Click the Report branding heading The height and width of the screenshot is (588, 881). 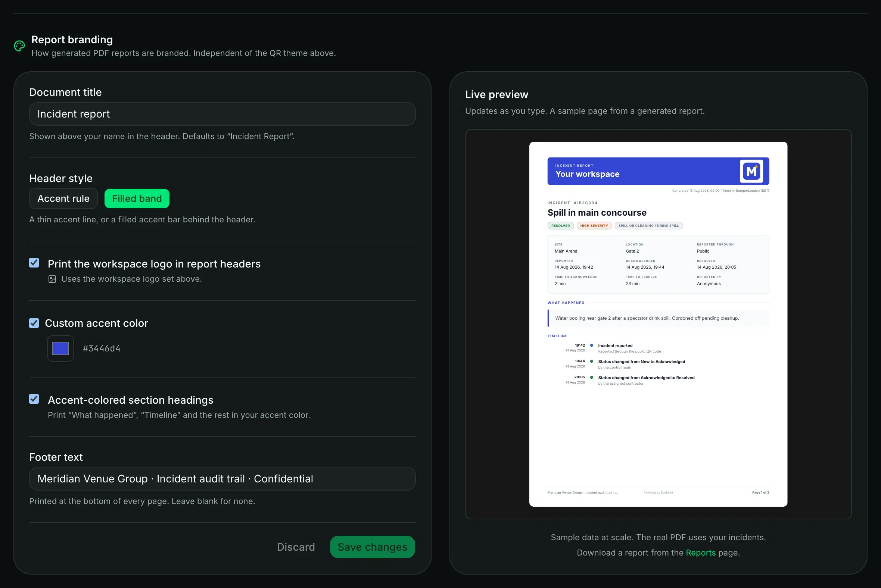[x=72, y=40]
